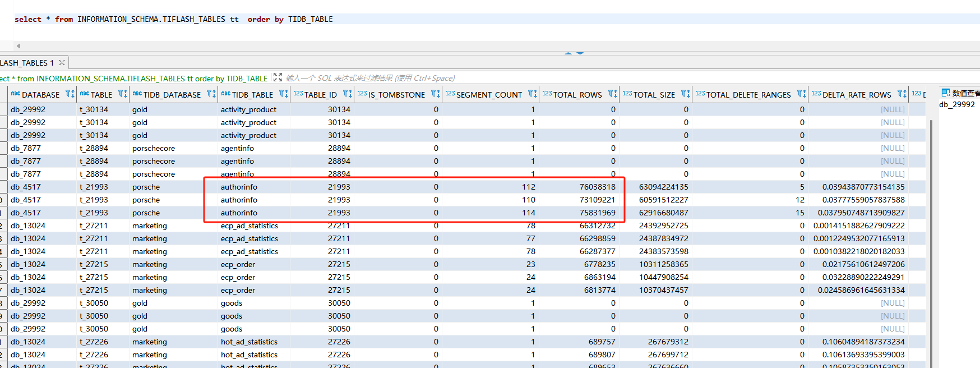Close the TIFLASH_TABLES 1 result tab
980x368 pixels.
(62, 63)
